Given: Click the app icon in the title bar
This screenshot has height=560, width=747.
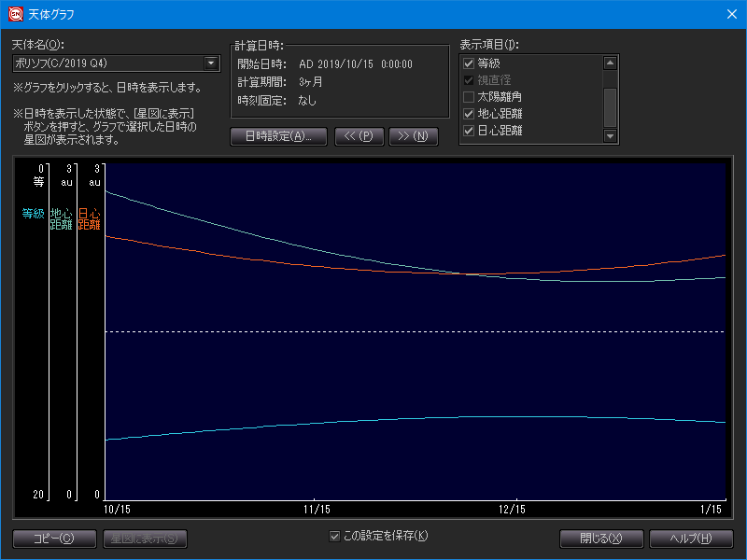Looking at the screenshot, I should (x=15, y=14).
